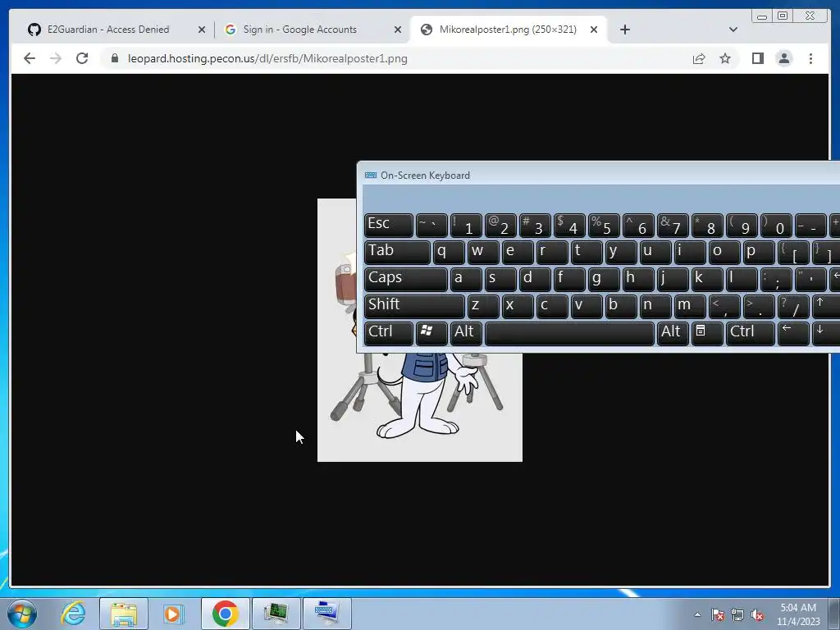Open Action Center flag icon in tray
The height and width of the screenshot is (630, 840).
click(717, 614)
